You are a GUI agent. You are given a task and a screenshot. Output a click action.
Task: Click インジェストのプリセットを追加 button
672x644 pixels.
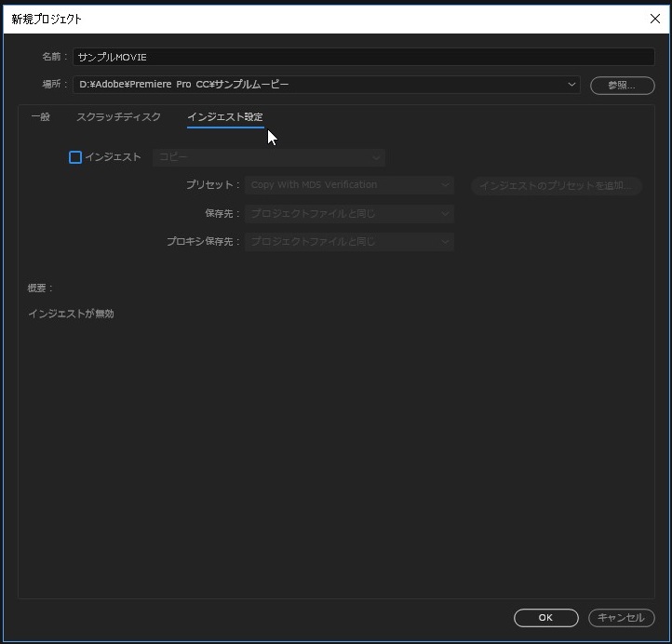(556, 185)
